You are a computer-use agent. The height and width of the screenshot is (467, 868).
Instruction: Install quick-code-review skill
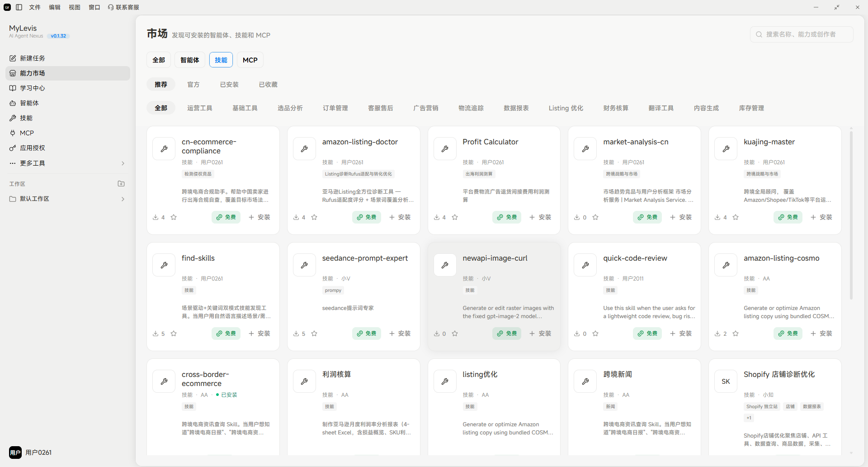coord(681,334)
